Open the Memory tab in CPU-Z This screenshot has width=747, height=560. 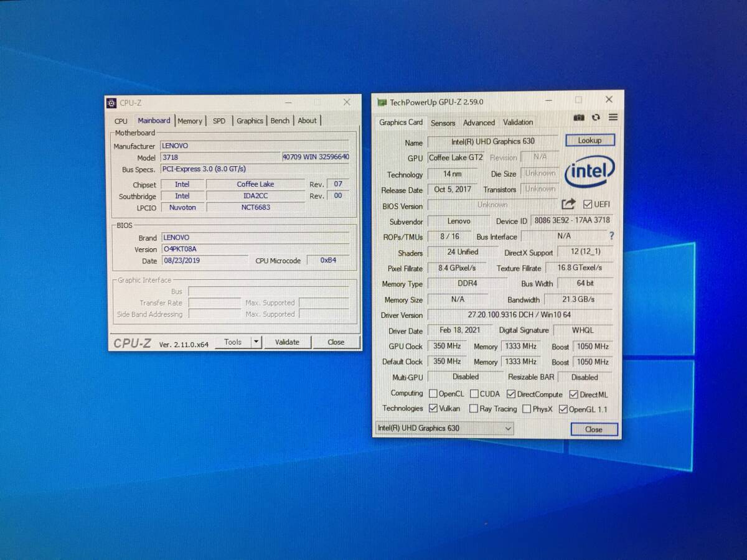(x=190, y=121)
